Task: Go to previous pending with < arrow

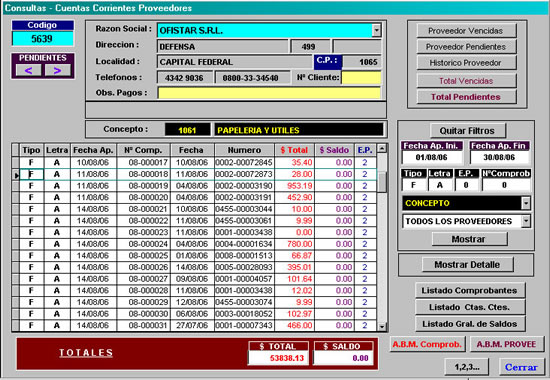Action: (28, 71)
